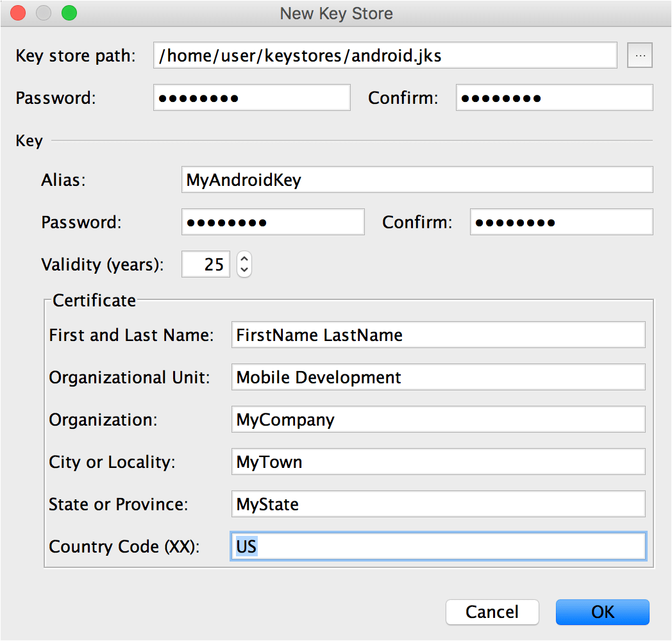Image resolution: width=672 pixels, height=641 pixels.
Task: Edit the Organizational Unit field
Action: coord(439,377)
